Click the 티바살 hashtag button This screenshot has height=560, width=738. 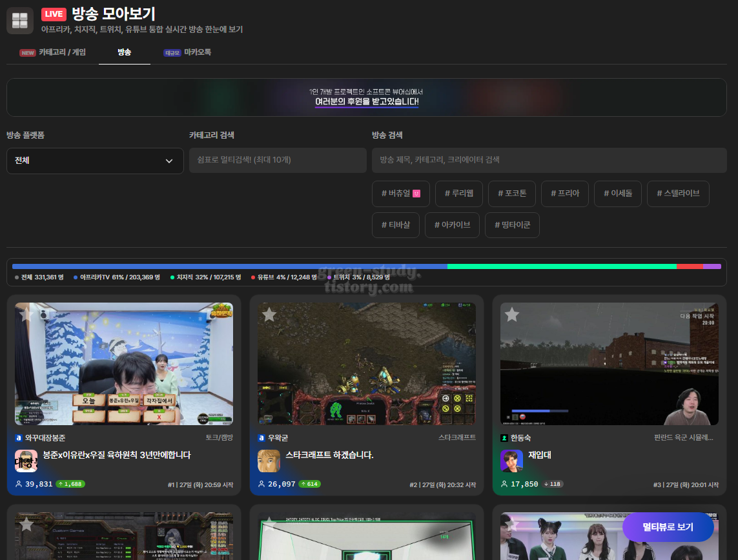pos(396,225)
